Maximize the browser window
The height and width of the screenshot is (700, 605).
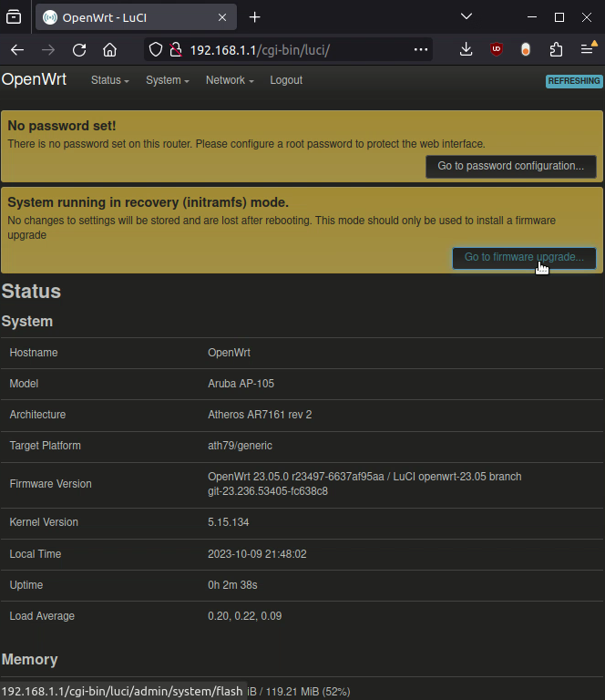[x=559, y=17]
